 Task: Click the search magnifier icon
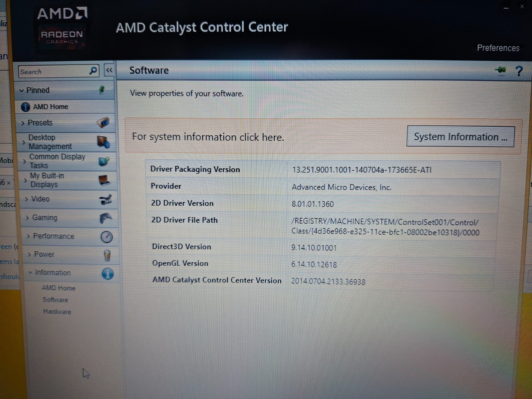[x=93, y=71]
